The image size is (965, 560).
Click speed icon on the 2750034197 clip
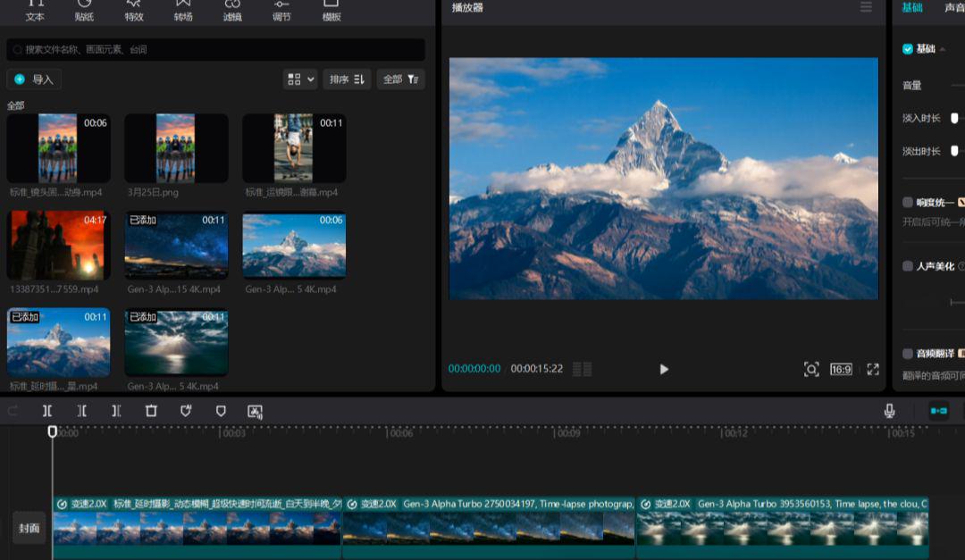(352, 505)
